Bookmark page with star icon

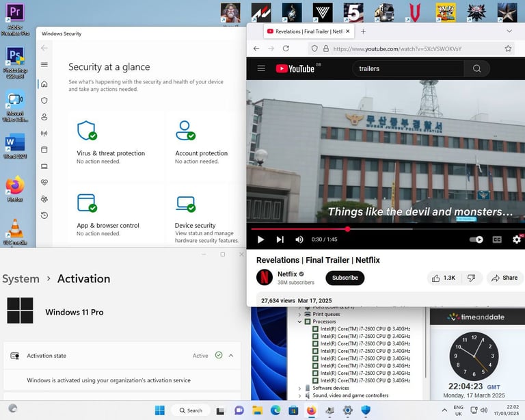point(508,49)
